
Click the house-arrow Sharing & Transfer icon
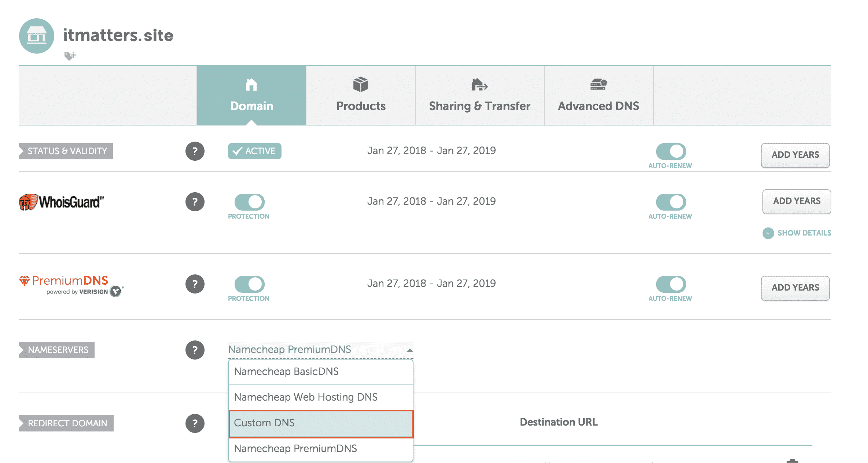479,84
